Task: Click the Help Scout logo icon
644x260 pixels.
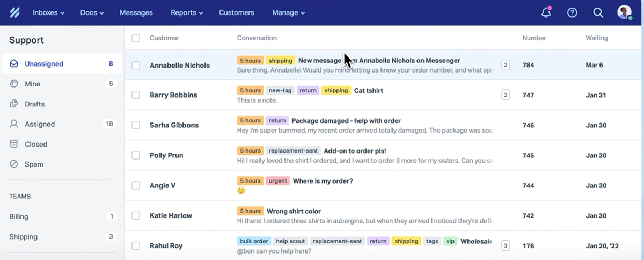Action: coord(15,12)
